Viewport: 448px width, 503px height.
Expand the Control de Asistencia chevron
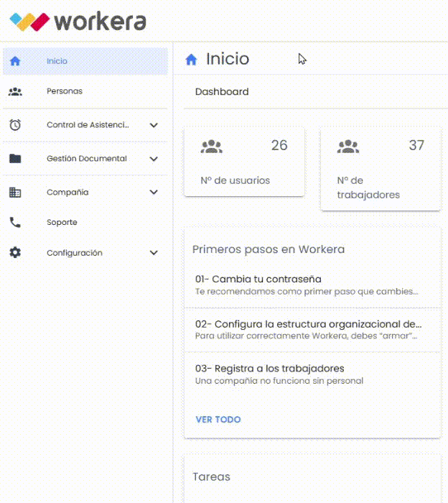click(154, 125)
